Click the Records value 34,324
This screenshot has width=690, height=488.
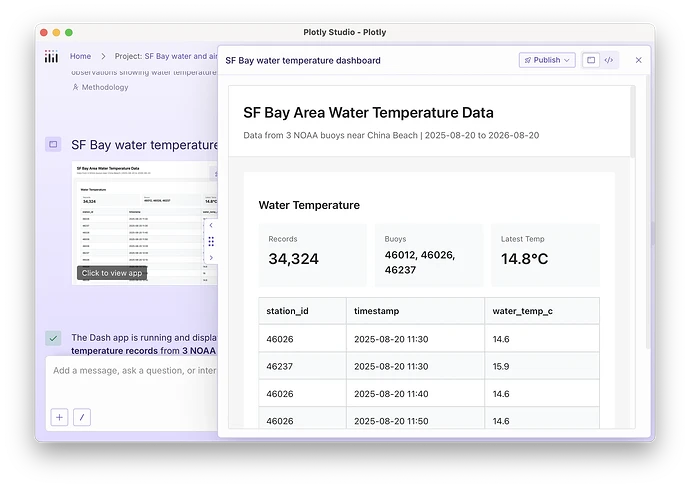click(x=294, y=259)
